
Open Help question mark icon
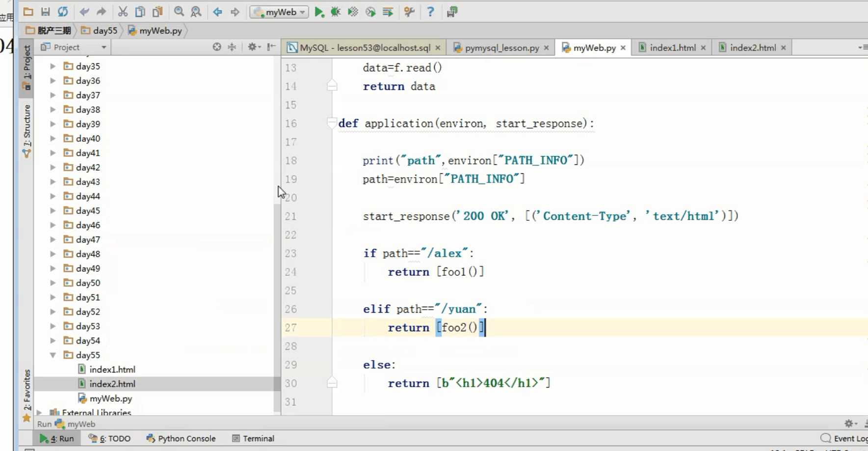click(x=430, y=12)
